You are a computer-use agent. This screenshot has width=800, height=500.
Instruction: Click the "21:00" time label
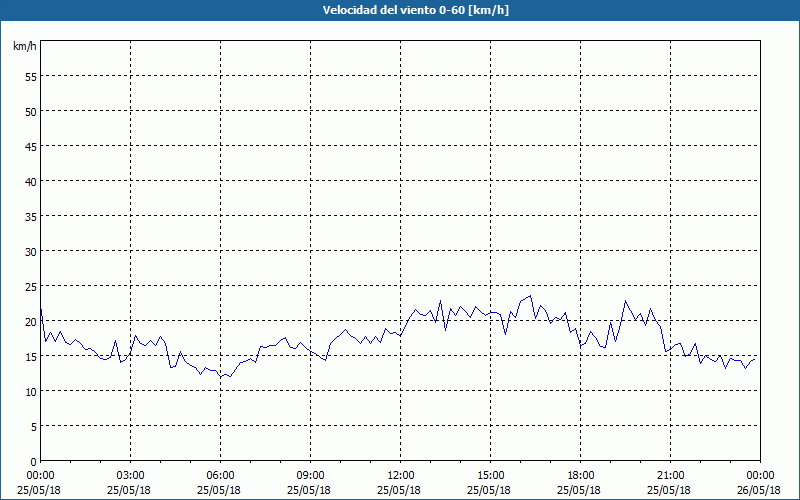pos(670,476)
